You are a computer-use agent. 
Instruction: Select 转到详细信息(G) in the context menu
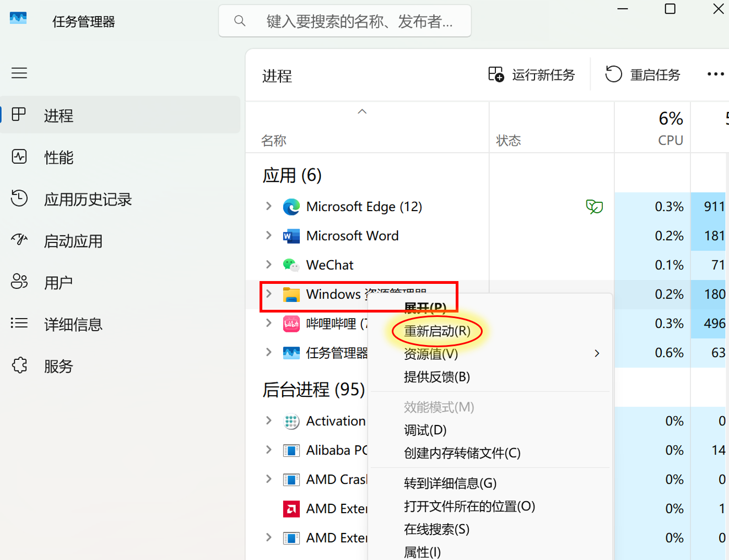(x=450, y=483)
